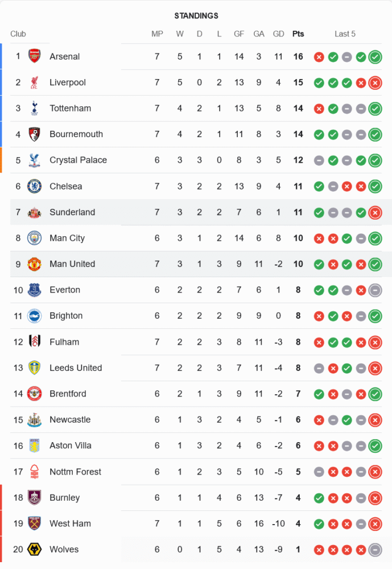The height and width of the screenshot is (569, 392).
Task: Click the Arsenal club crest
Action: (35, 56)
